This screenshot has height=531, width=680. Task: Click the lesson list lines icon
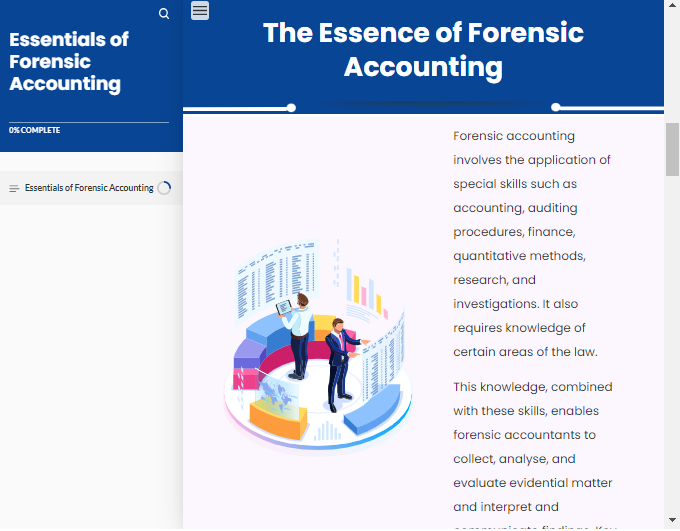[x=14, y=189]
